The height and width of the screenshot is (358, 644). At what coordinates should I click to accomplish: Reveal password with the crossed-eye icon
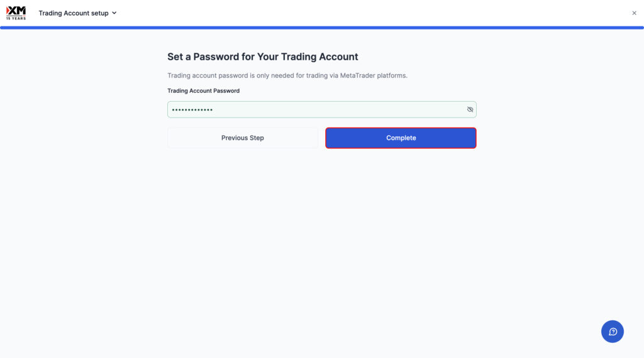click(x=470, y=109)
